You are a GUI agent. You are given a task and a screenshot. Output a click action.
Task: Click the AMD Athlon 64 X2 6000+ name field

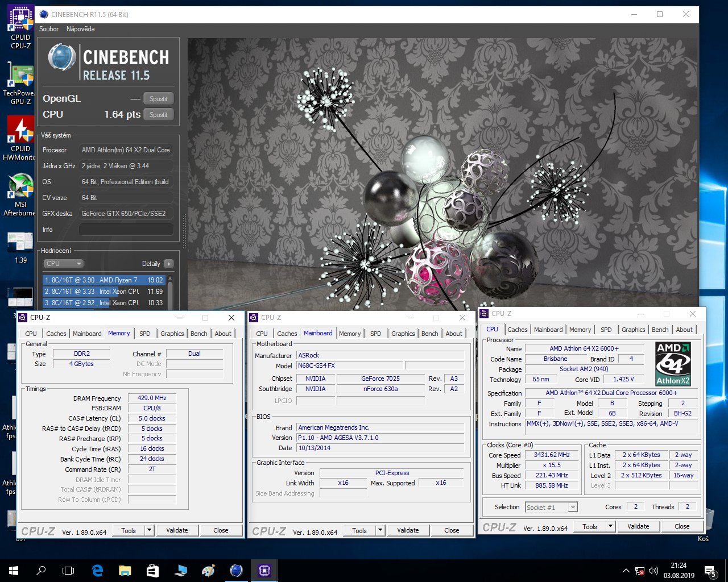[584, 348]
